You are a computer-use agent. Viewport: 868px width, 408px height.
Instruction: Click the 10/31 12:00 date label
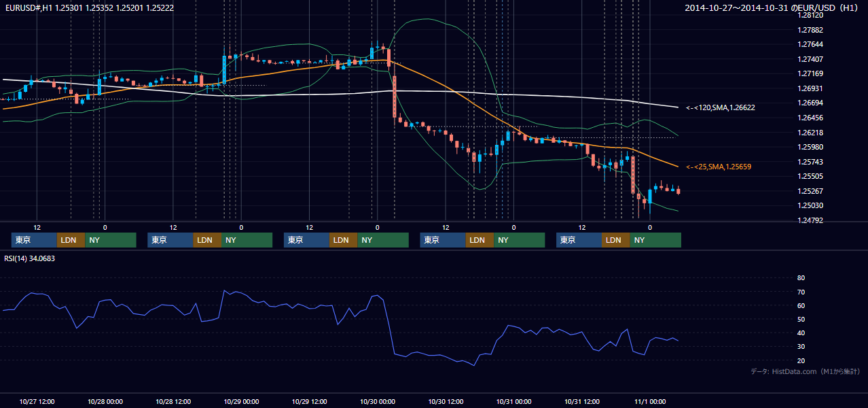(581, 401)
